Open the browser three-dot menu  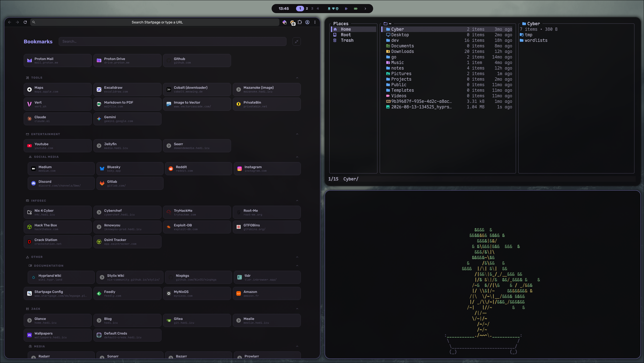(x=315, y=22)
